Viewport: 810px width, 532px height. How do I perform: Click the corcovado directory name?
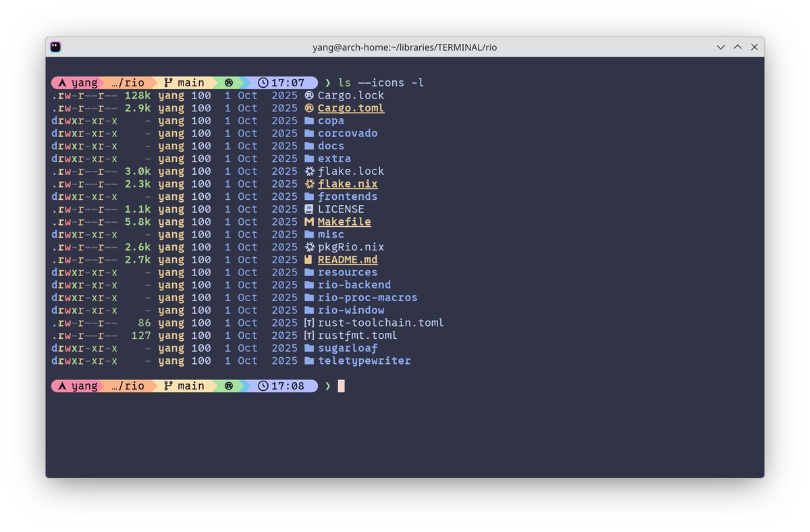[348, 133]
